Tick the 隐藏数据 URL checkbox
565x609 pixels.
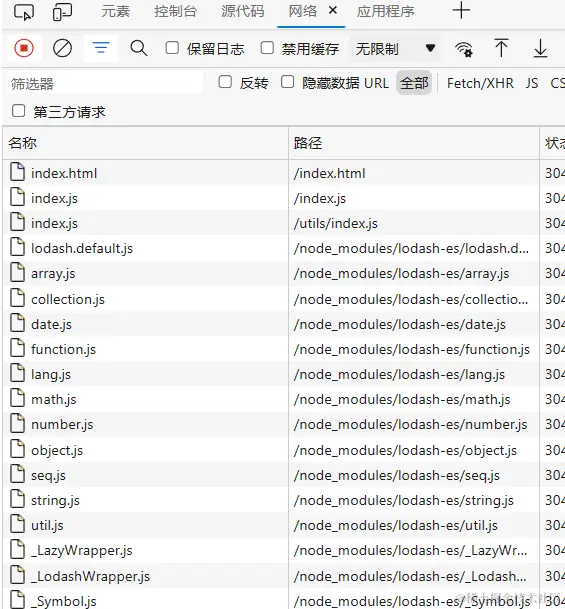[287, 82]
